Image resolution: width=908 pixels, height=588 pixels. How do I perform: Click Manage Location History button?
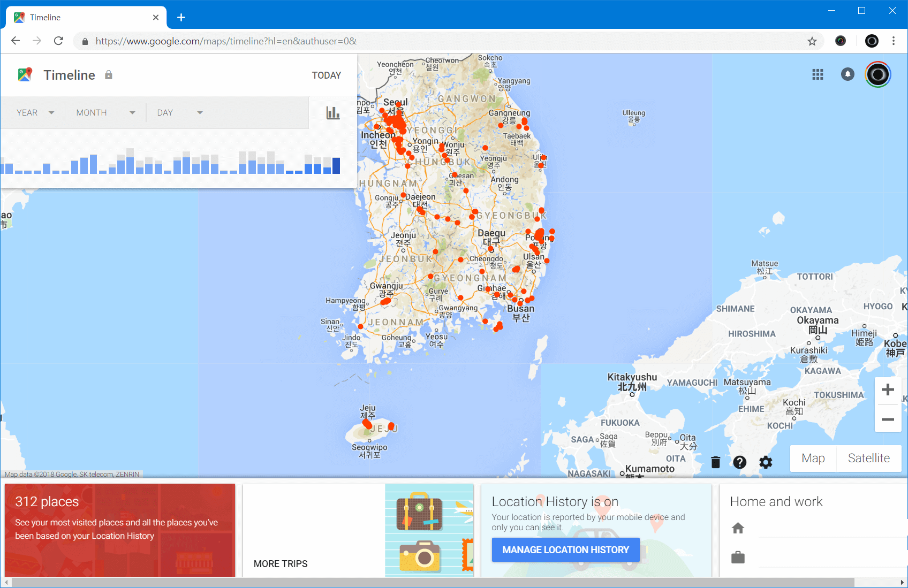click(x=565, y=549)
